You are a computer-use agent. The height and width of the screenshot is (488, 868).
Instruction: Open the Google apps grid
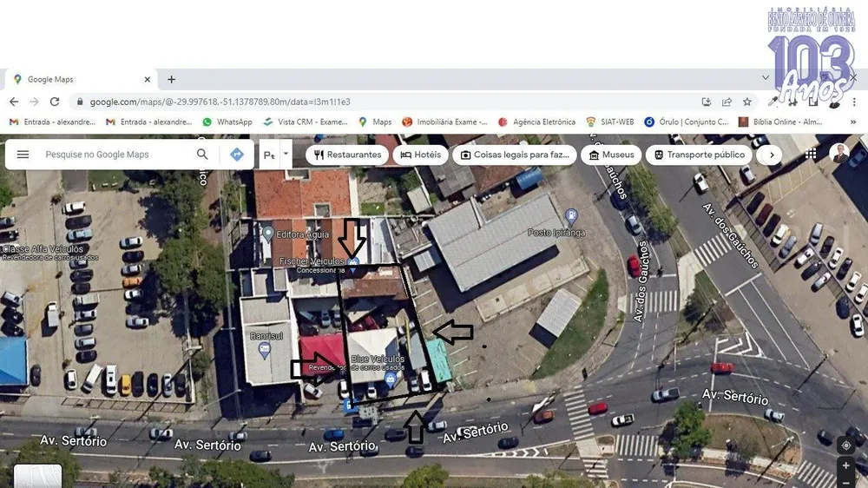point(811,154)
